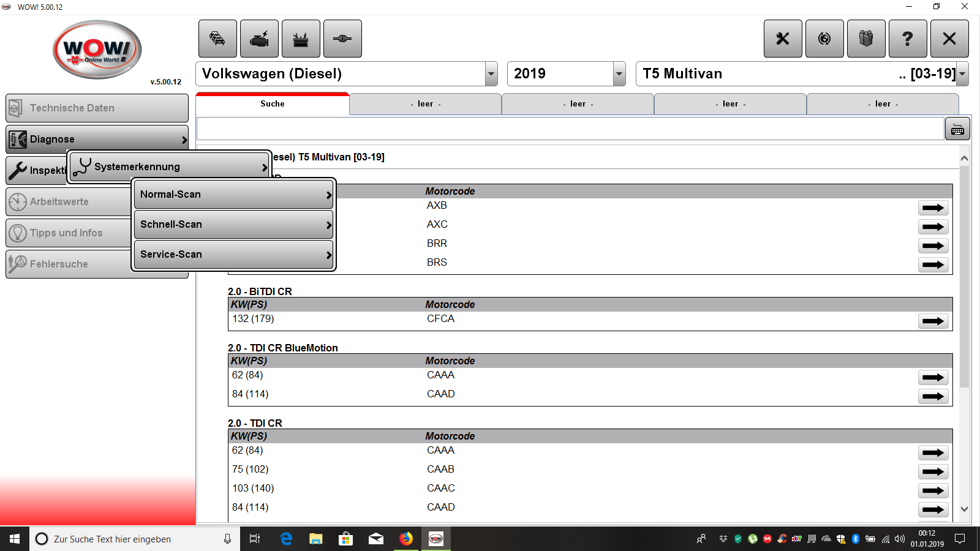Select the last leer tab

coord(883,104)
